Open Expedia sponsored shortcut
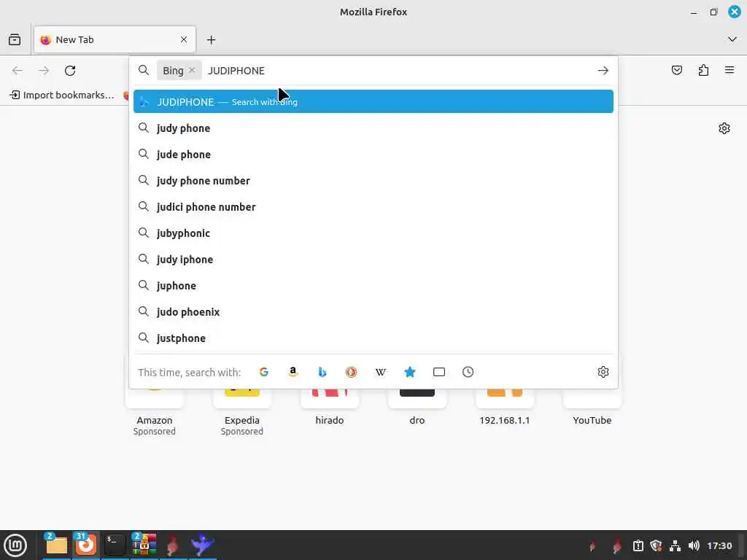 point(242,413)
